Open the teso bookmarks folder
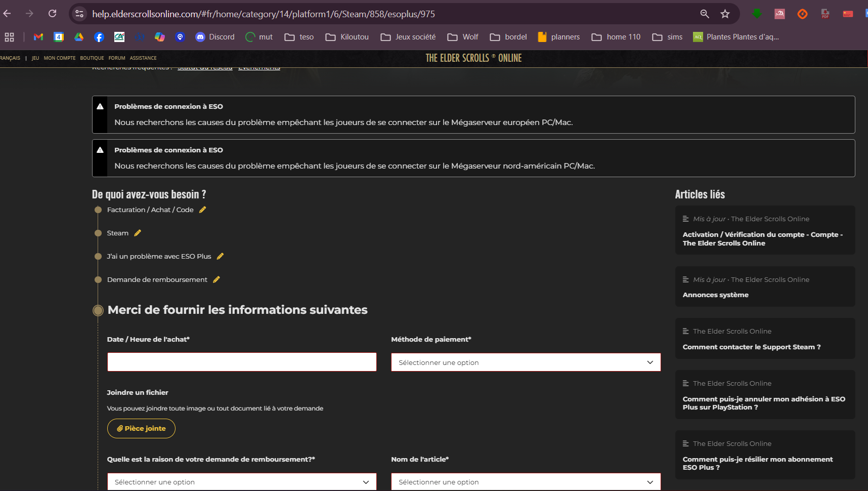 coord(299,37)
